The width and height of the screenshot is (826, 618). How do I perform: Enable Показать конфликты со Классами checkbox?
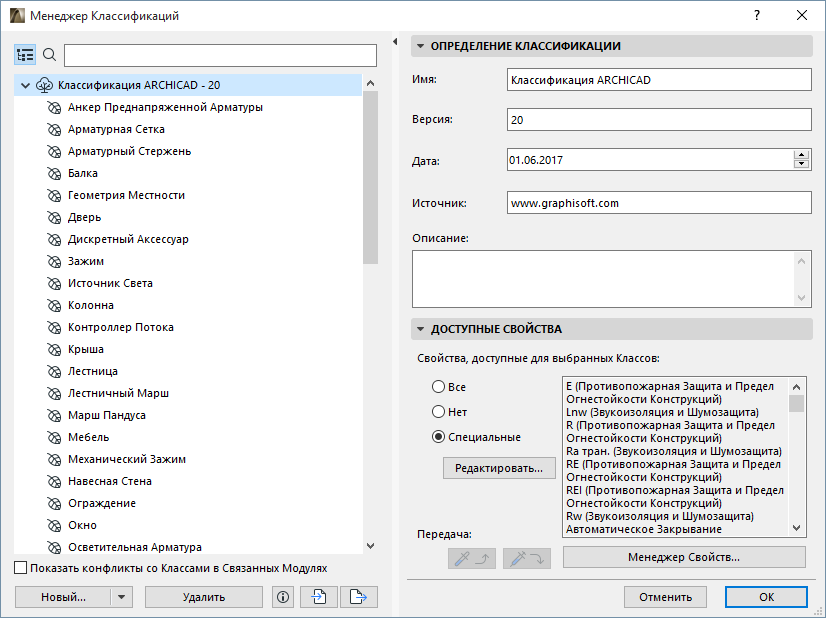point(21,568)
